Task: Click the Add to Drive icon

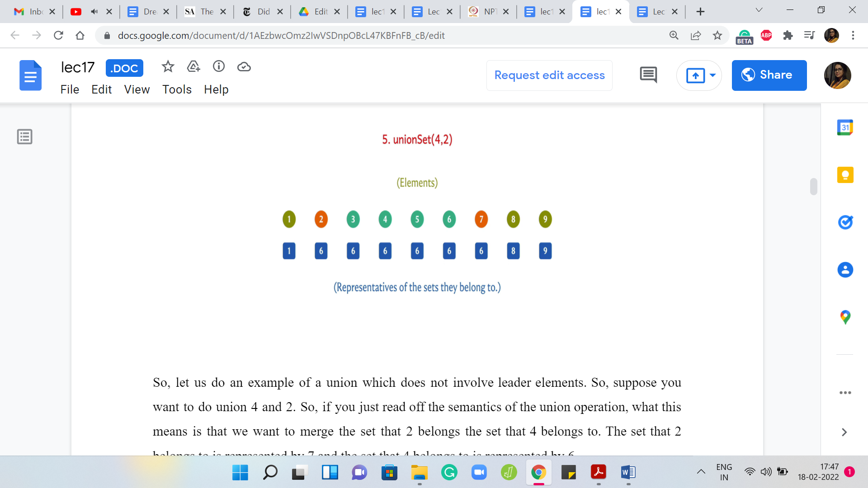Action: tap(193, 67)
